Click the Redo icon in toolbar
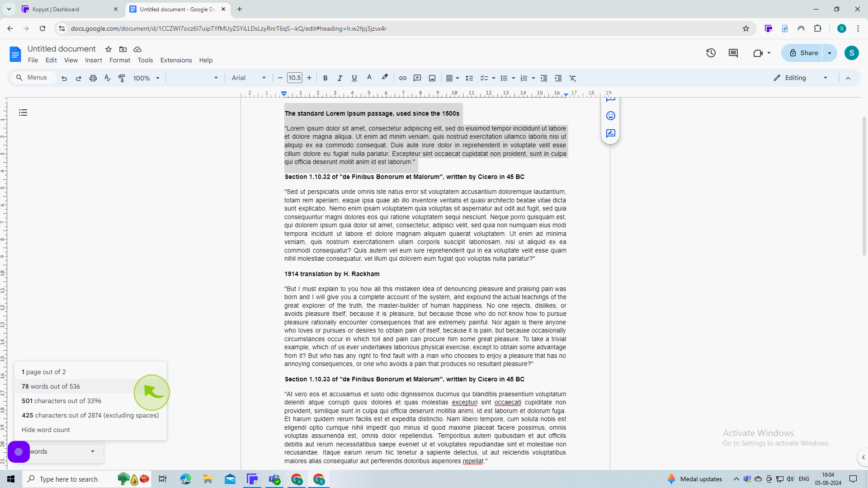868x488 pixels. pos(79,78)
